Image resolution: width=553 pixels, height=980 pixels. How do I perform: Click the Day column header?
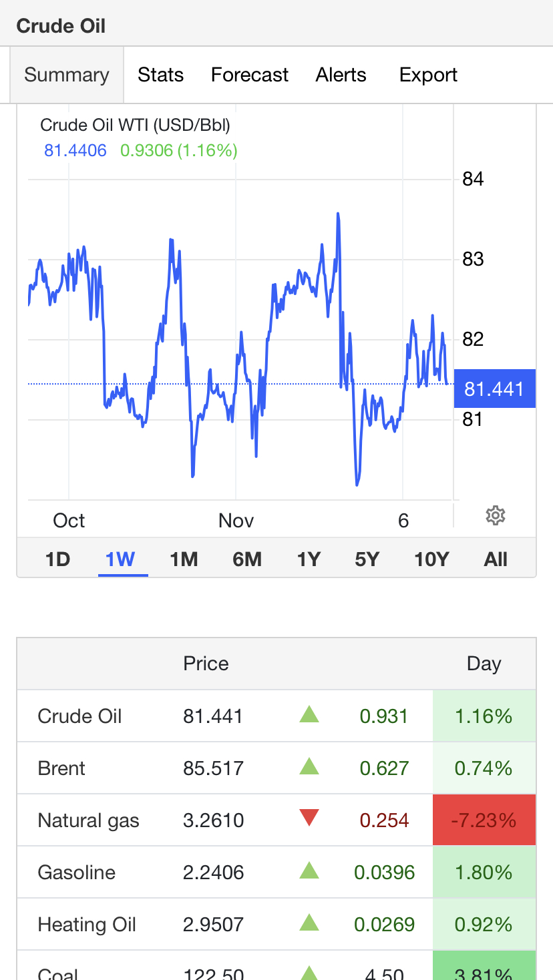[x=484, y=664]
